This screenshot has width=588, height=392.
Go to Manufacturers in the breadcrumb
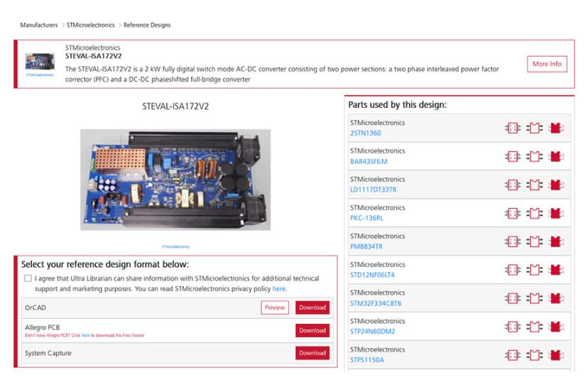[39, 25]
